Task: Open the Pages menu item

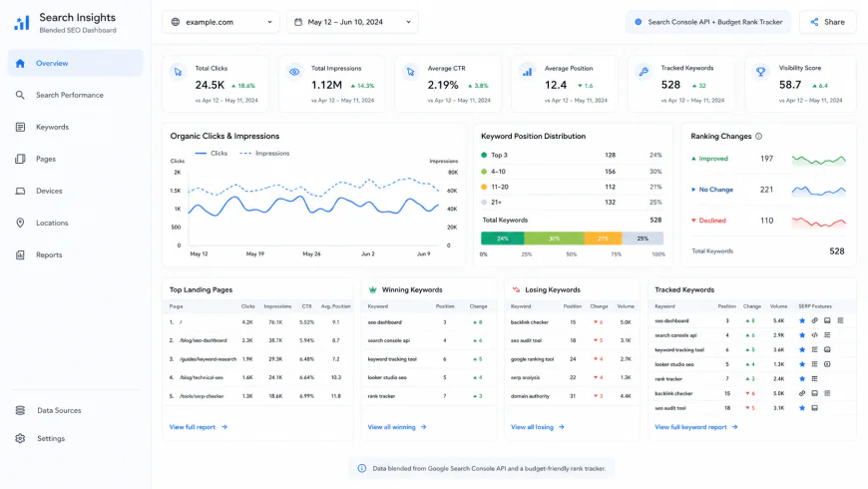Action: click(x=75, y=159)
